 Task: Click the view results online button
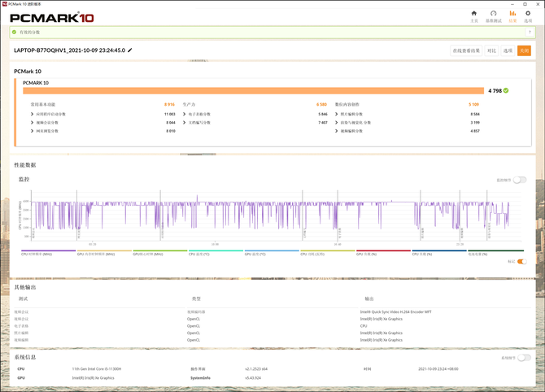pyautogui.click(x=466, y=50)
